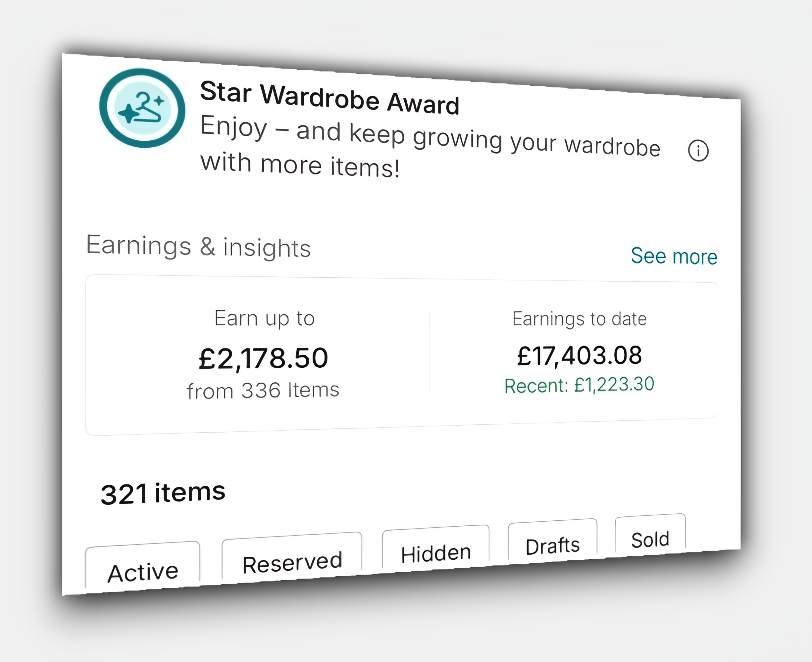View the Sold items tab
The height and width of the screenshot is (662, 812).
pyautogui.click(x=650, y=539)
